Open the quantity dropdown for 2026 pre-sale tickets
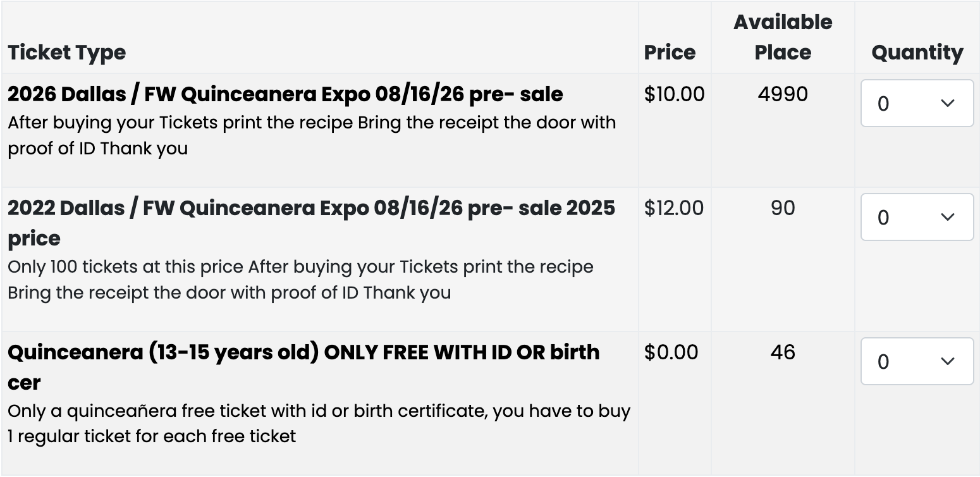This screenshot has width=980, height=477. pyautogui.click(x=916, y=103)
